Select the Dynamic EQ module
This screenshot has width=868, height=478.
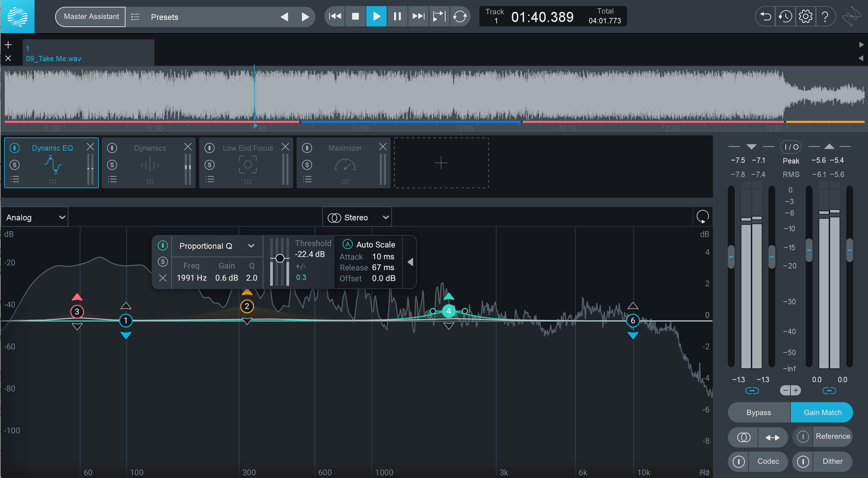(51, 163)
